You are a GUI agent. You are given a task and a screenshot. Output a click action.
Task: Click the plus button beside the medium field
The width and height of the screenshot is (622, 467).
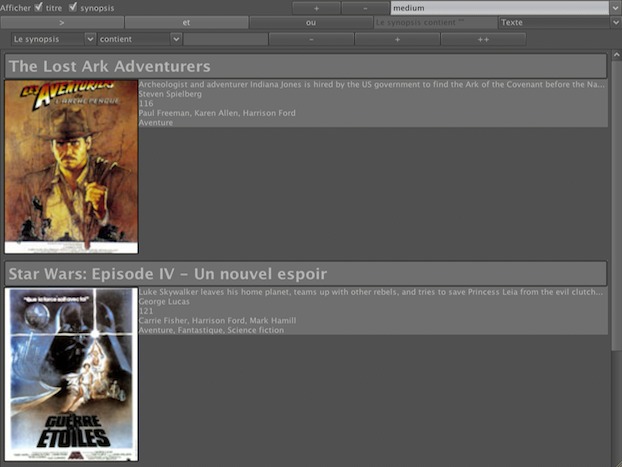point(316,8)
